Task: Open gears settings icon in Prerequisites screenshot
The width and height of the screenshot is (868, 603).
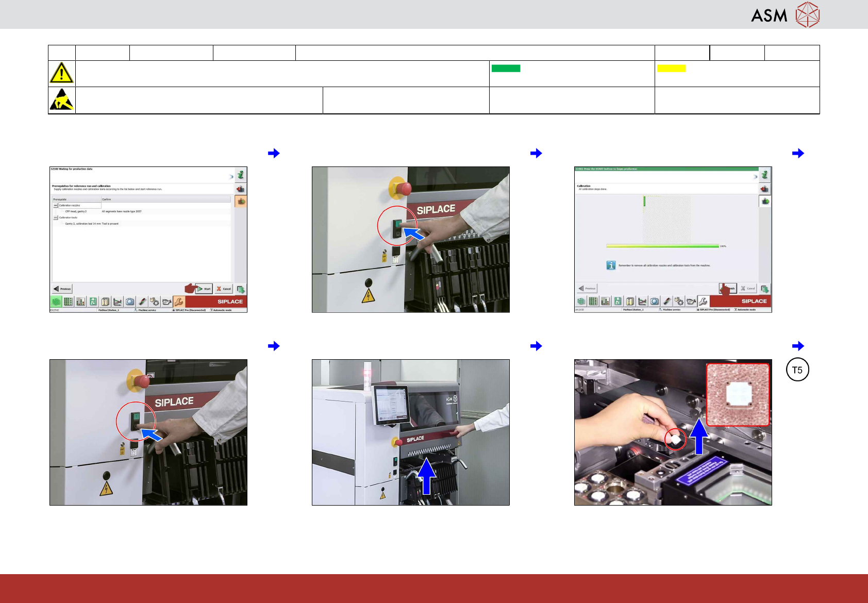Action: coord(155,301)
